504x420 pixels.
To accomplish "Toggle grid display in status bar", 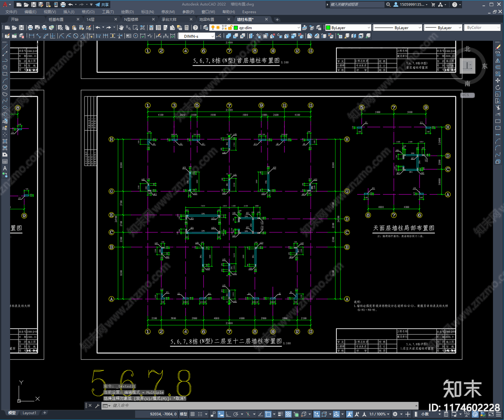I will [x=192, y=414].
